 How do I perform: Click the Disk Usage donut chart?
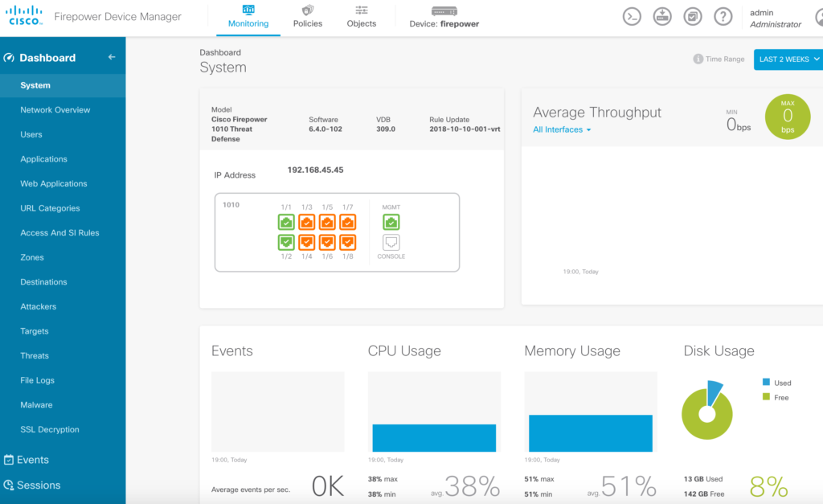tap(707, 413)
